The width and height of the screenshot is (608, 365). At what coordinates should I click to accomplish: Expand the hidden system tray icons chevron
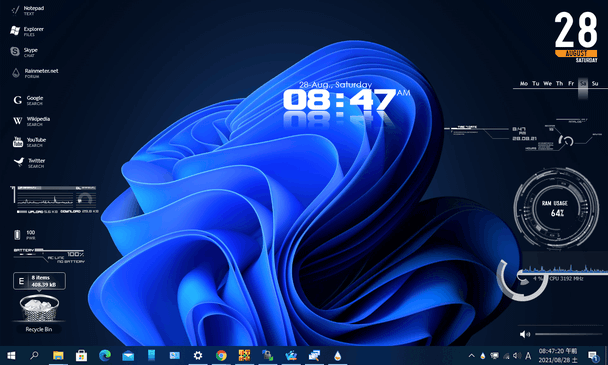(472, 356)
